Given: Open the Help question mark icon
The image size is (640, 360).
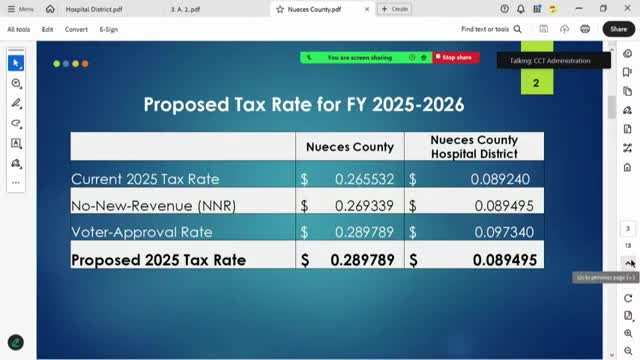Looking at the screenshot, I should coord(504,9).
